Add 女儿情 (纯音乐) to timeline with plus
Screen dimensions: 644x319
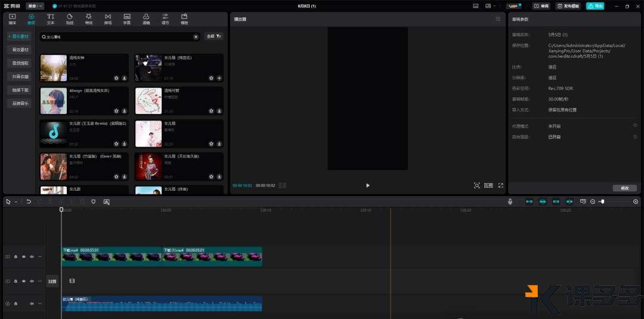[x=219, y=78]
